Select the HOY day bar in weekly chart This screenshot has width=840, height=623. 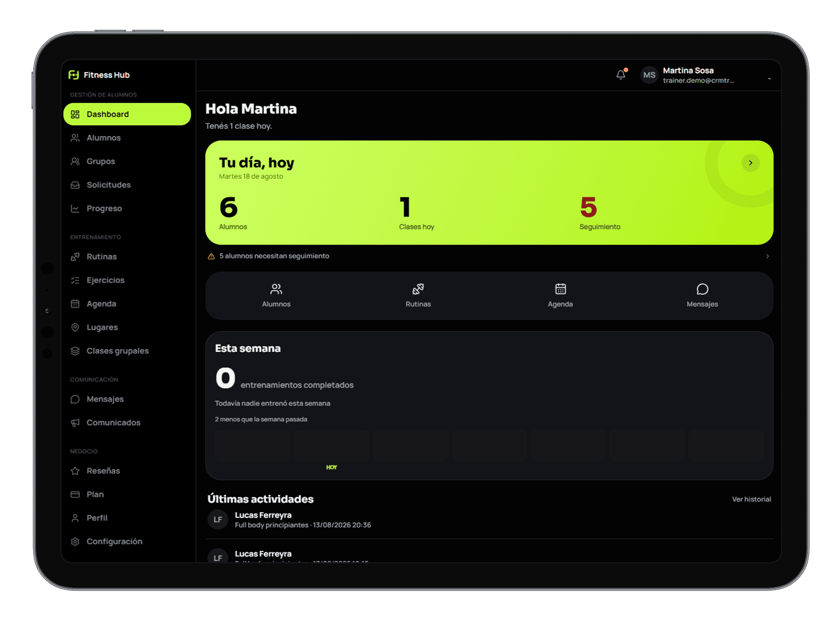[x=331, y=446]
